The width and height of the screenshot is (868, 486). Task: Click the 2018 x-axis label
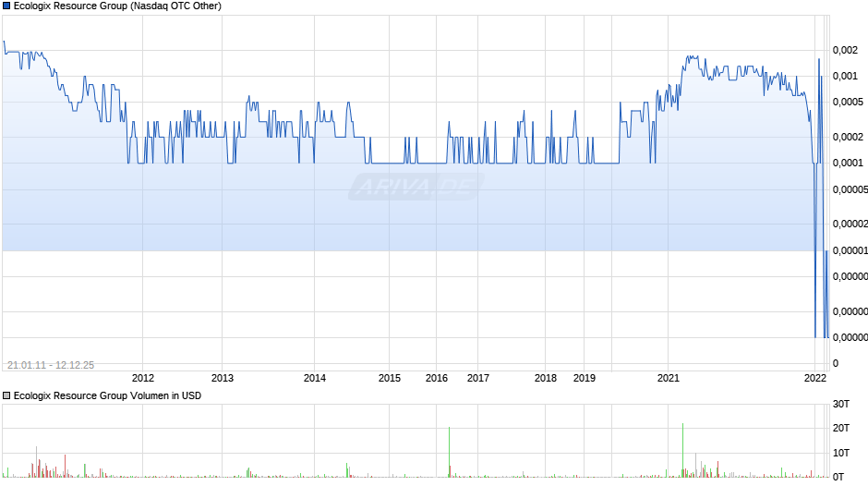pyautogui.click(x=546, y=378)
